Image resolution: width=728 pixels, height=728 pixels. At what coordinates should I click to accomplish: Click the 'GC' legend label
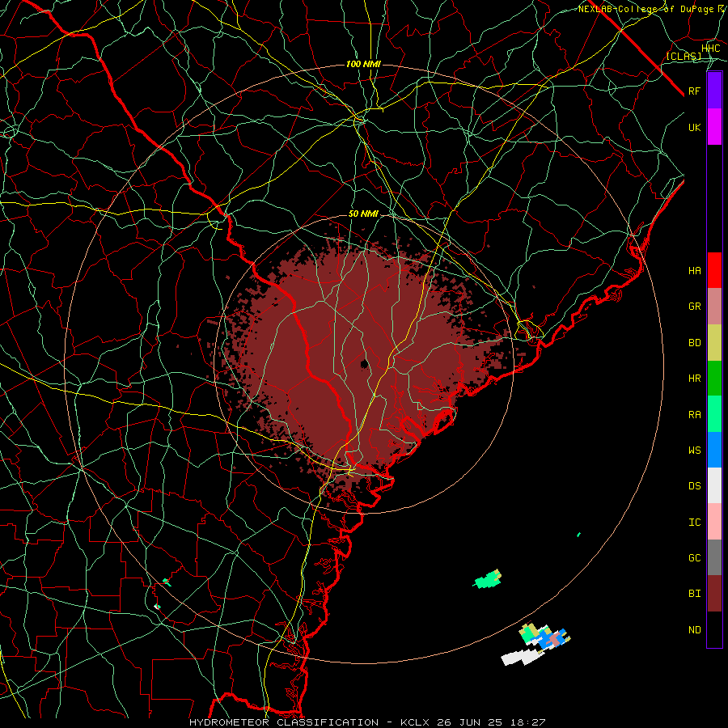click(694, 558)
